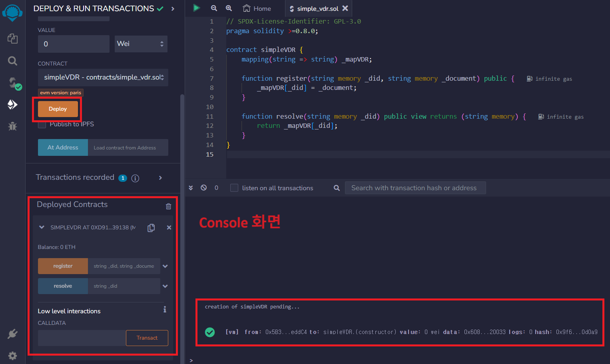610x364 pixels.
Task: Open the Settings gear in sidebar
Action: (12, 356)
